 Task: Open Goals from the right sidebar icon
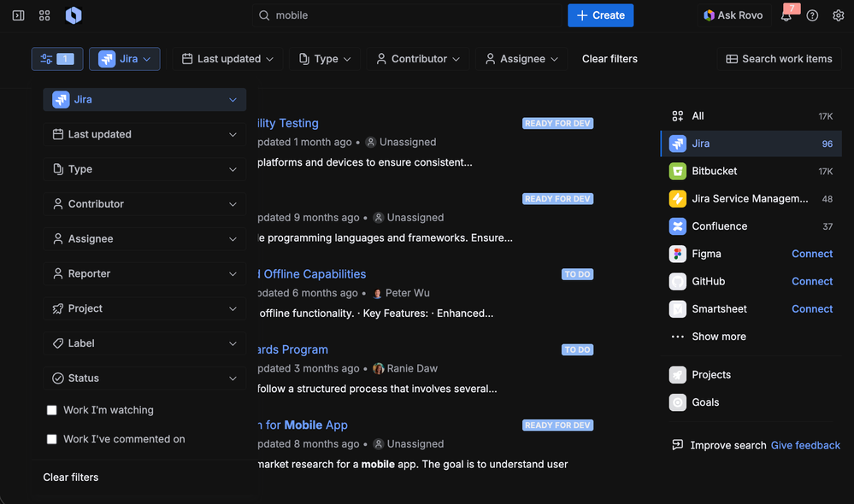pyautogui.click(x=679, y=401)
